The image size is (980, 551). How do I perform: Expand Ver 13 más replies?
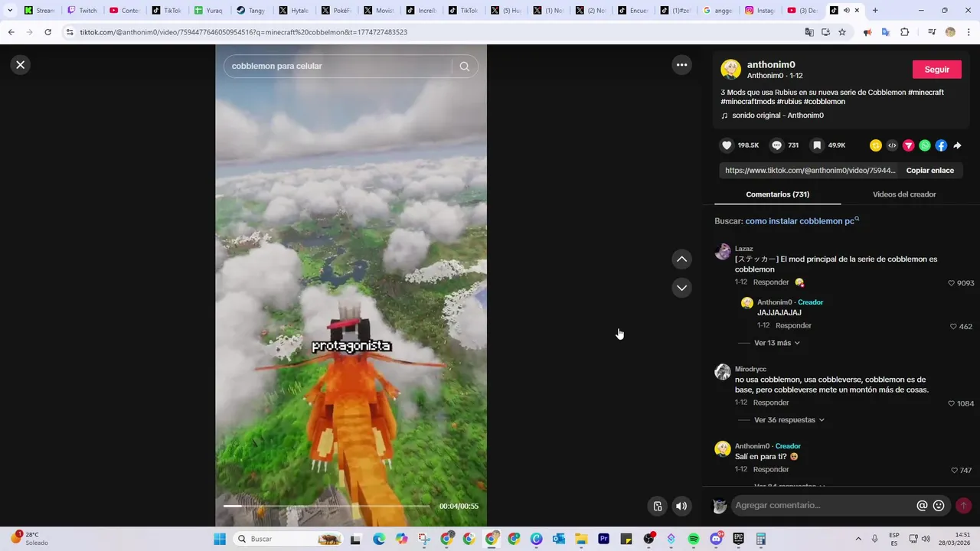tap(776, 343)
